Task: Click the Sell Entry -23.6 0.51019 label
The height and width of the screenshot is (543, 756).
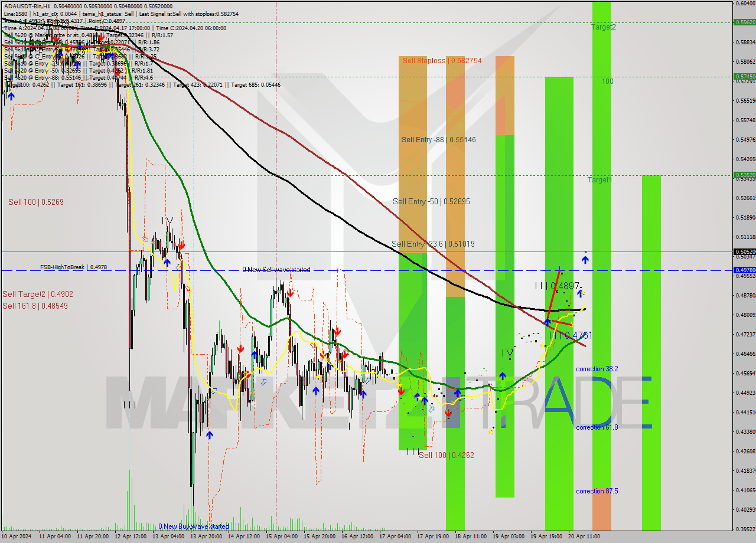Action: [x=433, y=244]
